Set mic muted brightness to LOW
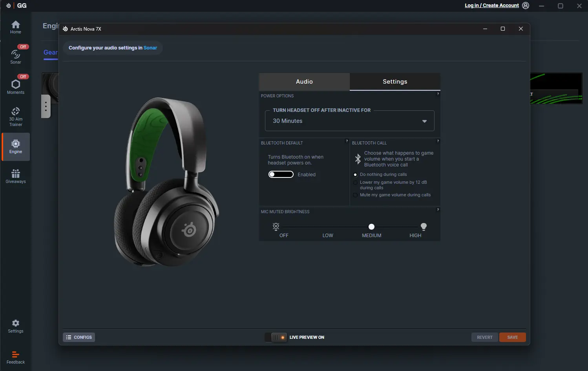The height and width of the screenshot is (371, 588). coord(328,236)
